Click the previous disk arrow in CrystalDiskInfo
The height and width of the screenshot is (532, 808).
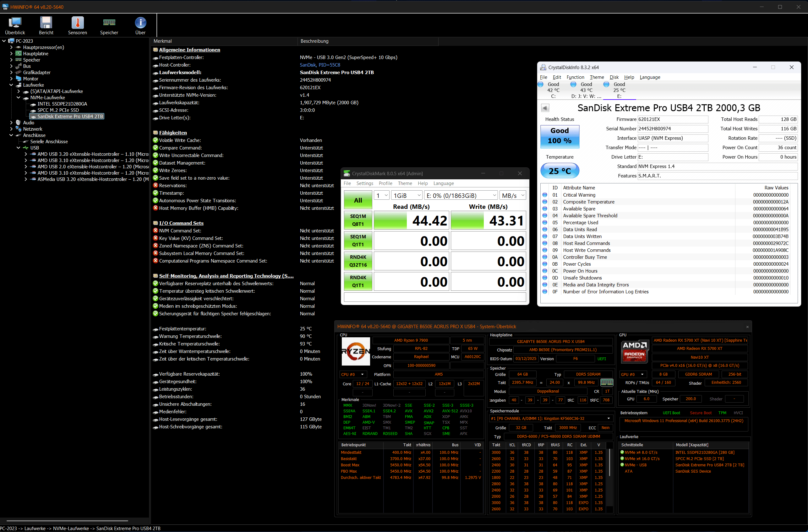point(545,108)
